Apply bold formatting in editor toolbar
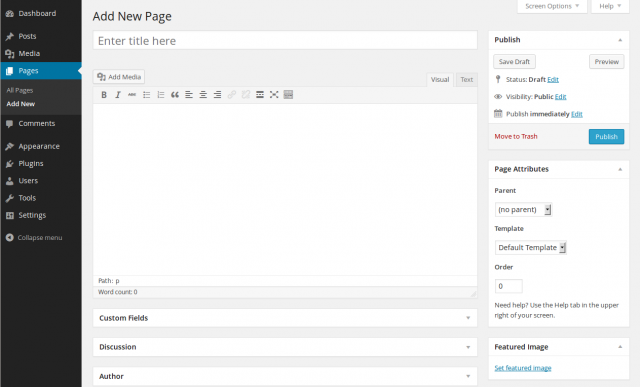Viewport: 640px width, 387px height. [x=104, y=95]
